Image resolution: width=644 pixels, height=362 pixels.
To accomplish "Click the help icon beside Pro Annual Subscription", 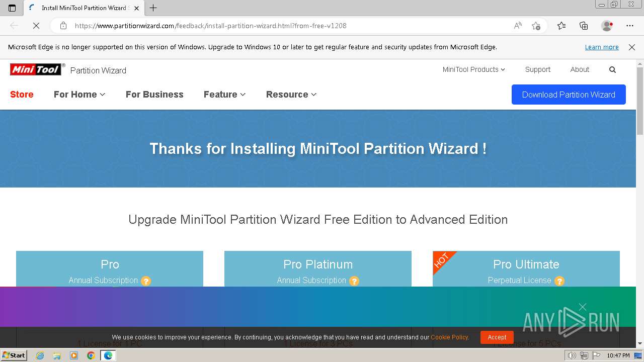I will (146, 281).
